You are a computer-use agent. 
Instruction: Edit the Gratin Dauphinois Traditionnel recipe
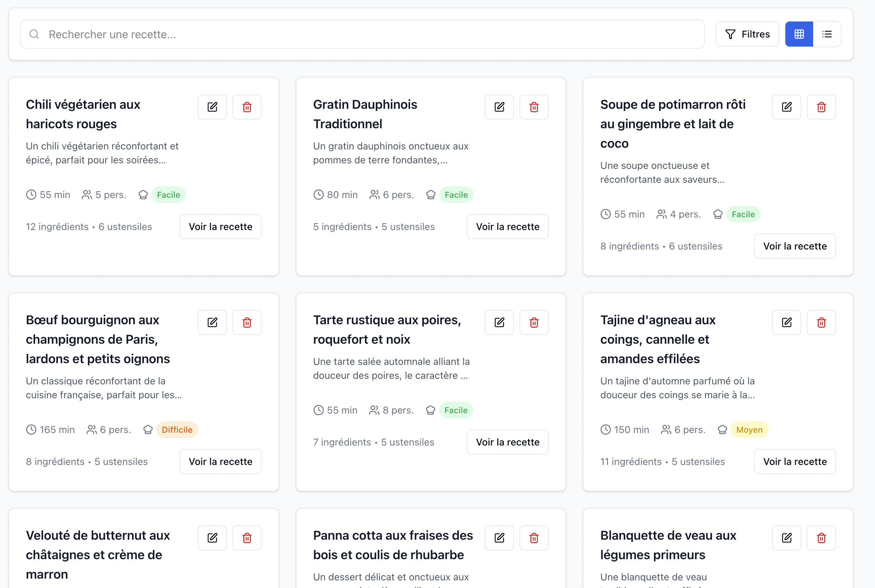pyautogui.click(x=499, y=107)
